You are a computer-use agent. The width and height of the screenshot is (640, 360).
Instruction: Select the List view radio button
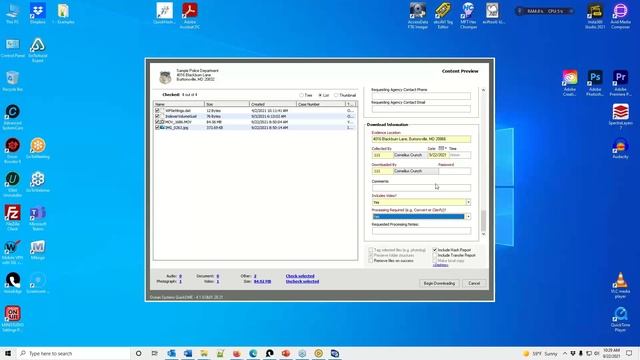(x=320, y=95)
